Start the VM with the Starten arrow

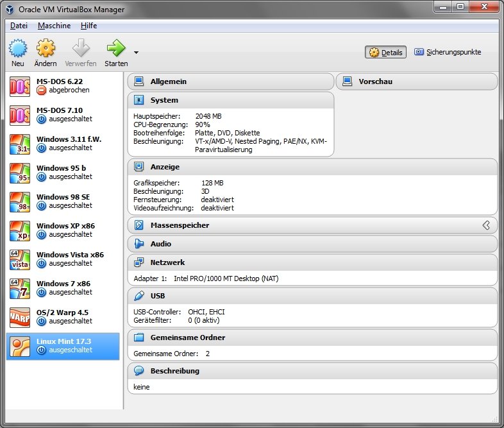tap(116, 48)
